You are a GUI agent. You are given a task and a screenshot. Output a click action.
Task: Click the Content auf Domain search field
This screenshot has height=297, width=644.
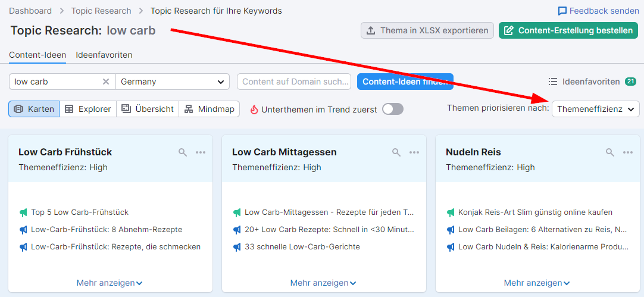point(293,82)
